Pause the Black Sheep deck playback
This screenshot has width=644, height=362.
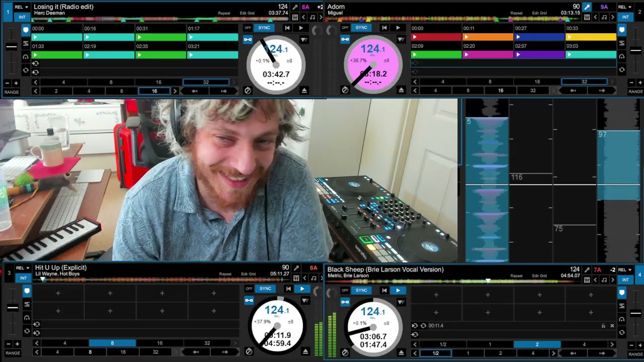398,290
